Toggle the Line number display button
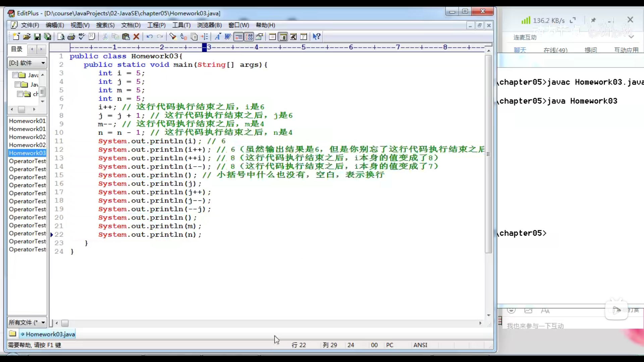The height and width of the screenshot is (362, 644). 249,37
